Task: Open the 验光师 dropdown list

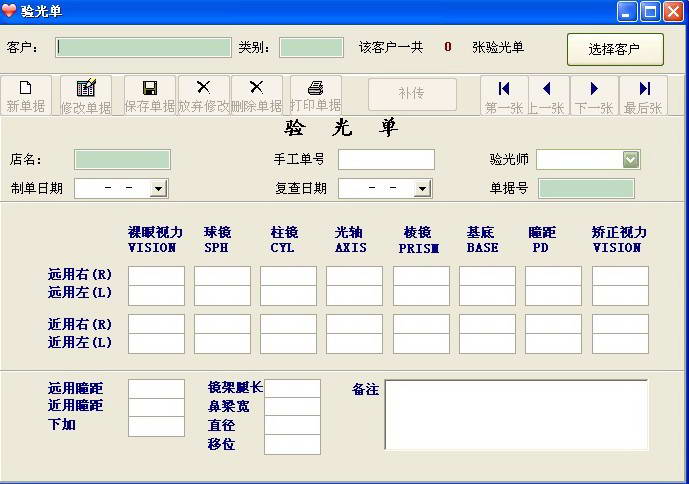Action: tap(631, 159)
